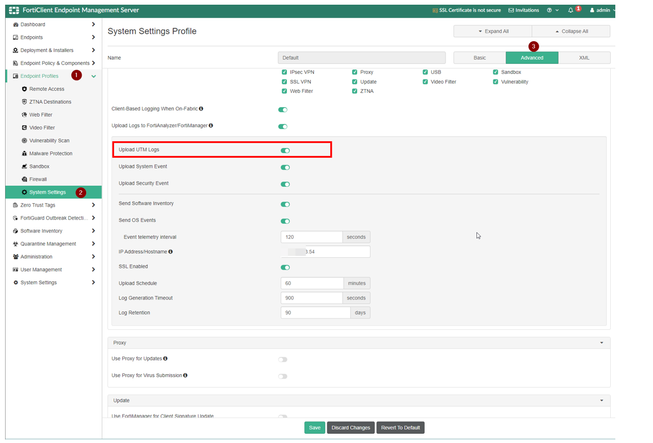Click the FortiClient EMS logo icon
Screen dimensions: 653x443
14,10
